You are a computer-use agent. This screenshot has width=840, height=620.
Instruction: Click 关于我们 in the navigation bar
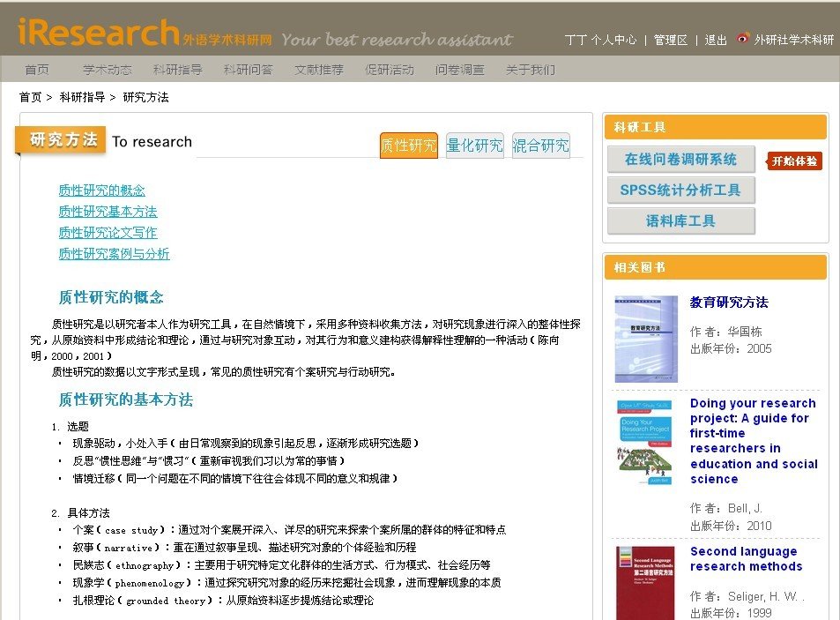tap(531, 70)
